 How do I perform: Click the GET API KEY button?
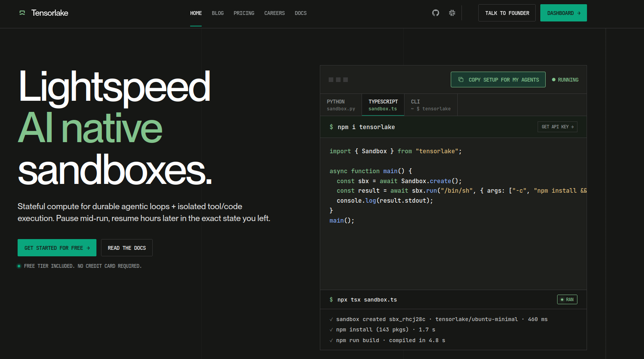[x=558, y=127]
